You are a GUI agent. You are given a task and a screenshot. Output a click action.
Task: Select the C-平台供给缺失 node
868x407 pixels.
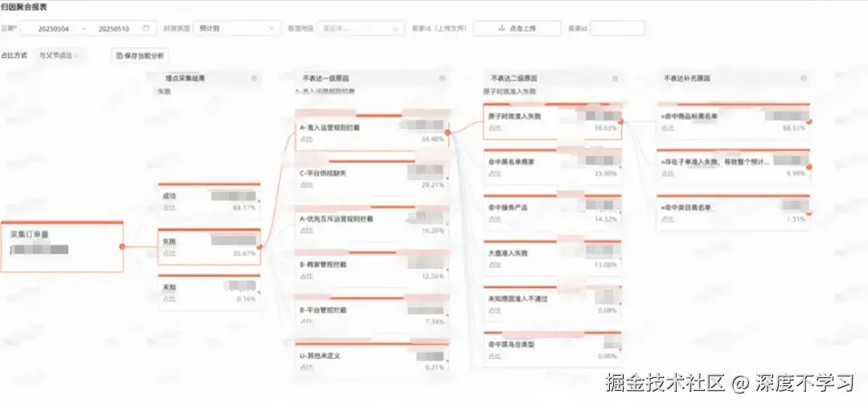[x=372, y=178]
